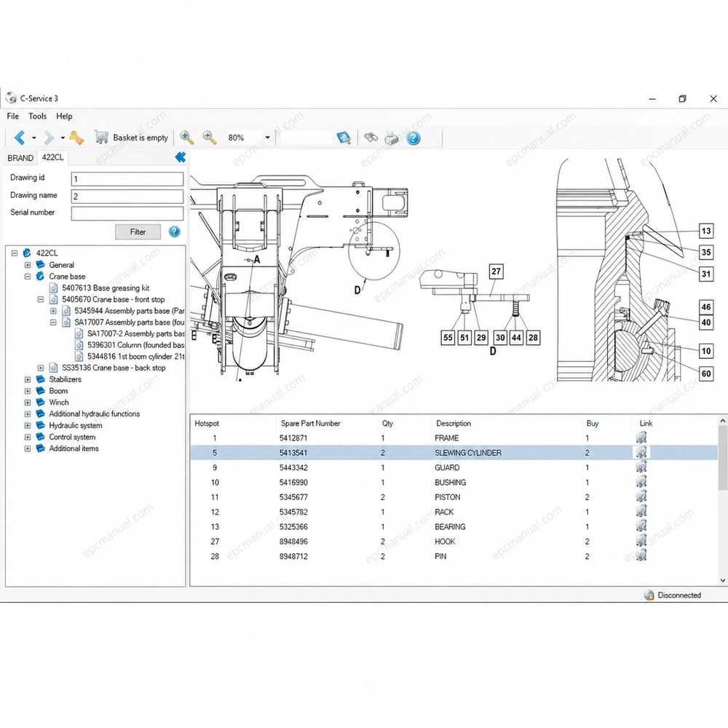Click the Description column header
The height and width of the screenshot is (728, 728).
pos(454,424)
